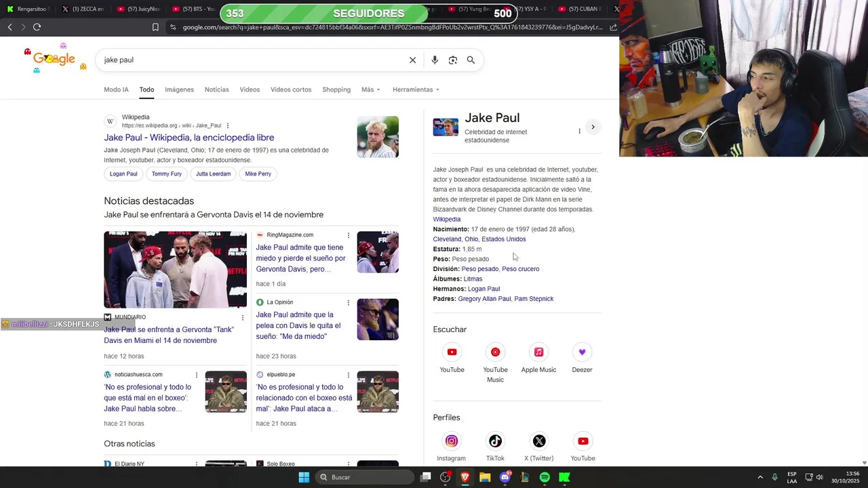Clear the search box with the X icon

[412, 60]
